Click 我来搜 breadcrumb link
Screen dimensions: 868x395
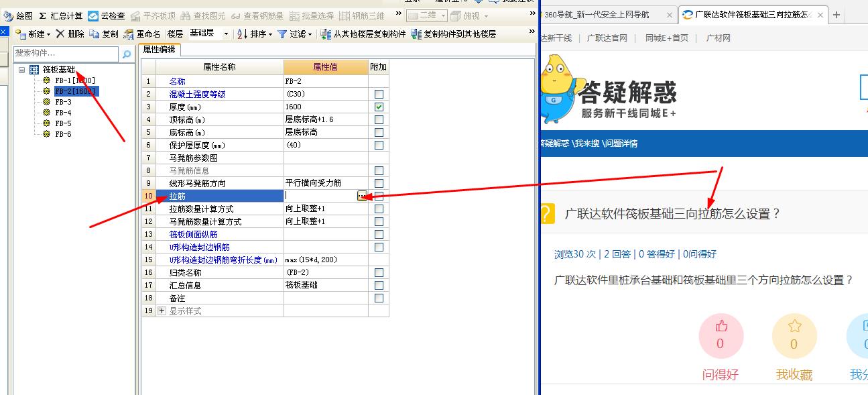586,144
